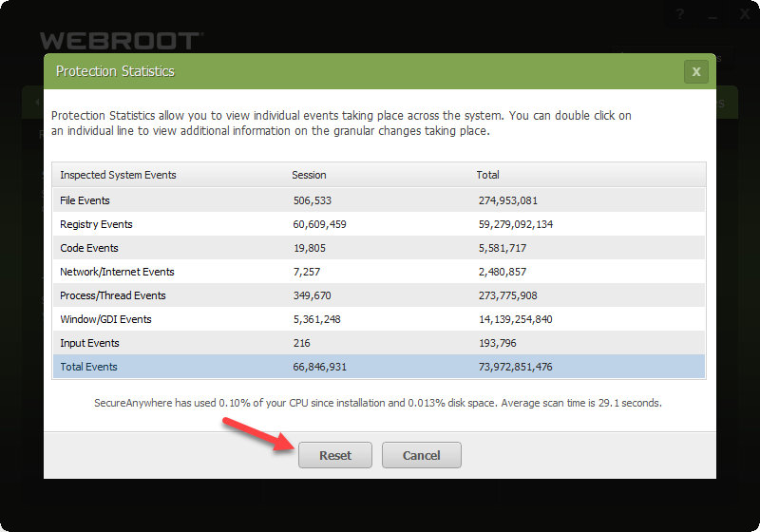
Task: Select the Inspected System Events column header
Action: pos(118,175)
